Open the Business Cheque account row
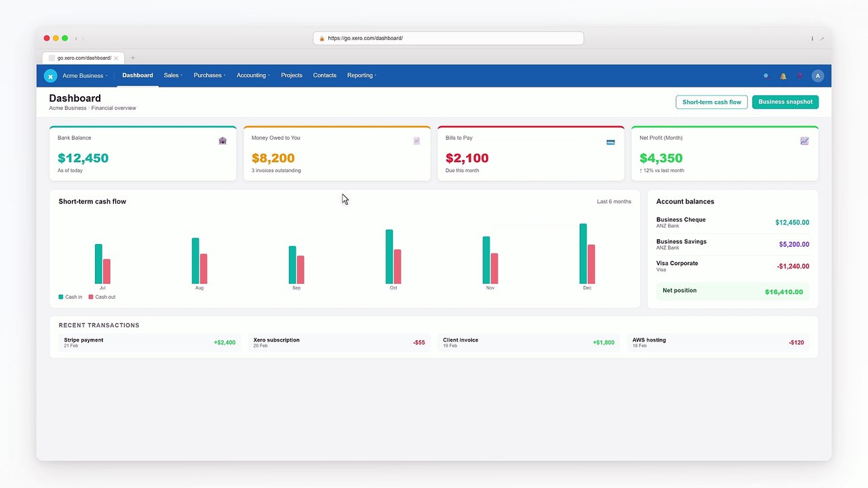This screenshot has height=488, width=868. tap(732, 222)
